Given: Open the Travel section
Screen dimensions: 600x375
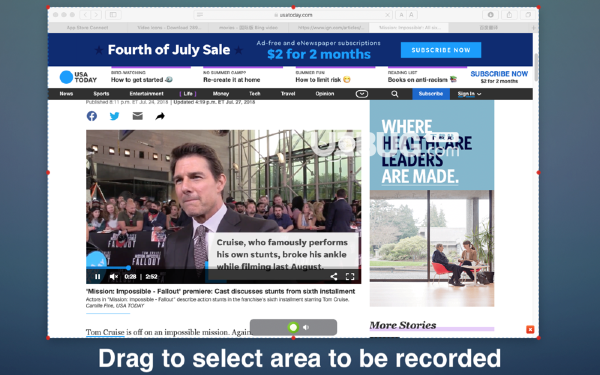Looking at the screenshot, I should [x=288, y=94].
